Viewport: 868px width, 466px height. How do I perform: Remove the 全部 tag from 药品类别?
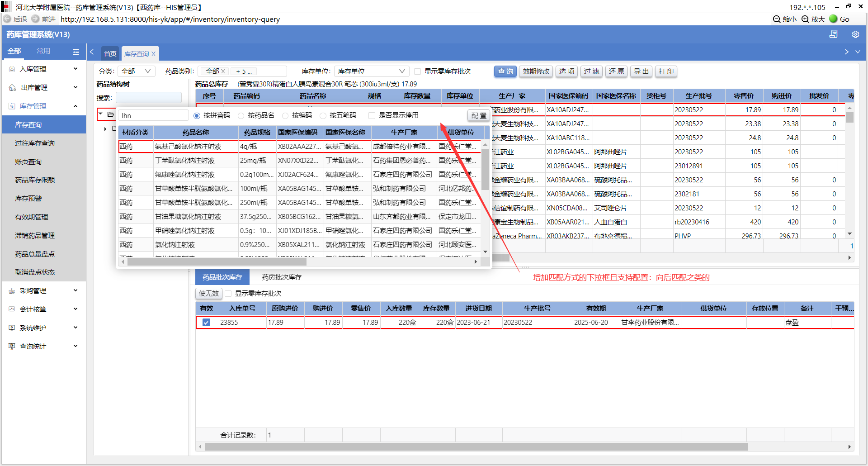point(223,71)
